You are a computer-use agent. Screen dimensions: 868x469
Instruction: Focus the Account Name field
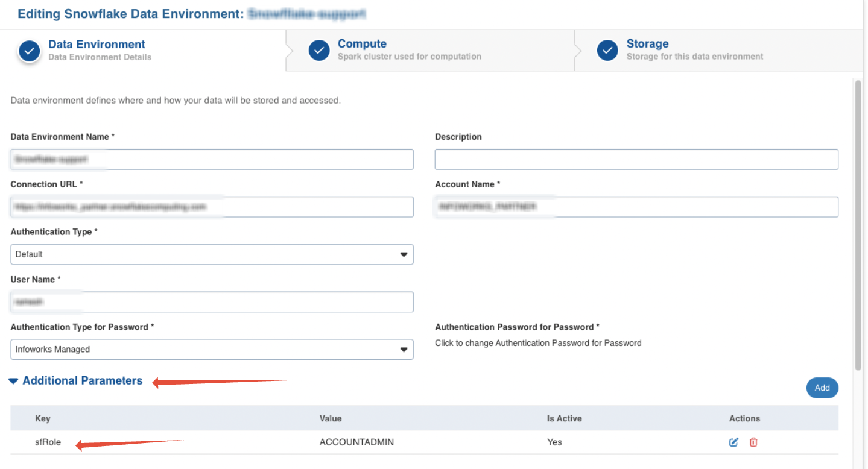(636, 207)
